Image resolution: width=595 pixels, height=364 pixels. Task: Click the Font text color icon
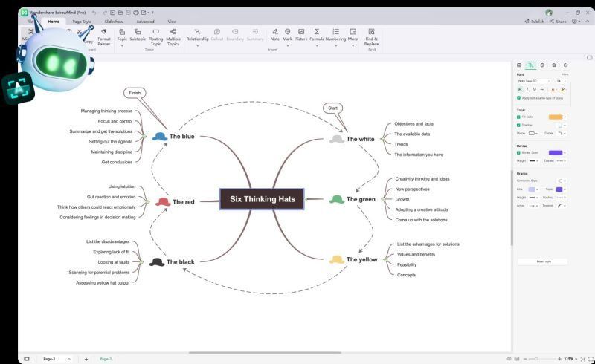tap(553, 89)
